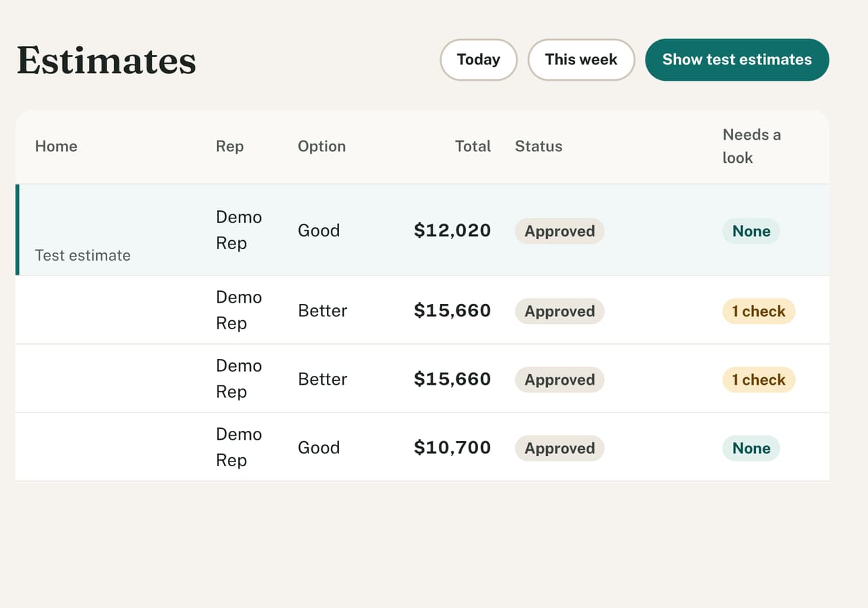Image resolution: width=868 pixels, height=608 pixels.
Task: Open the row labeled Test estimate
Action: coord(422,230)
